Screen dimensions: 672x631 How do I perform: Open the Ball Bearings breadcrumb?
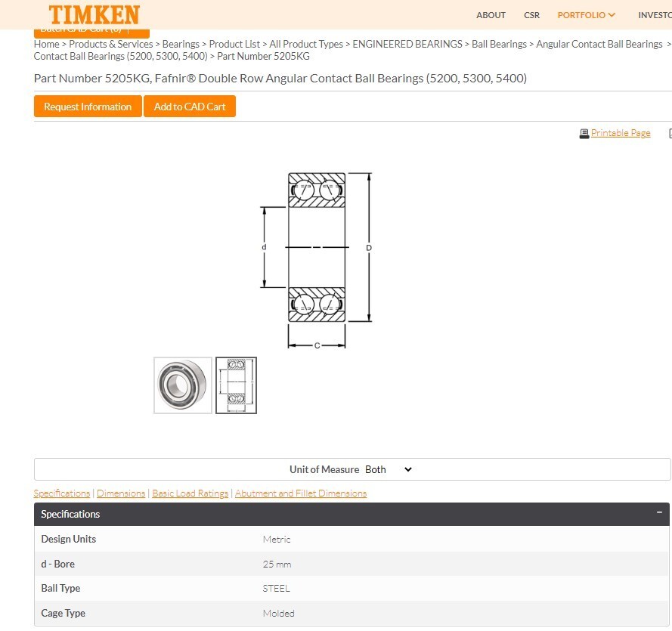(x=499, y=44)
